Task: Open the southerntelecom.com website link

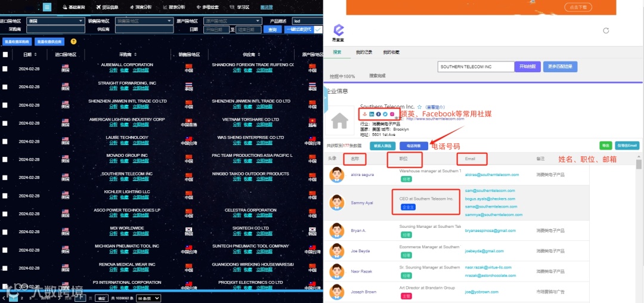Action: [435, 119]
